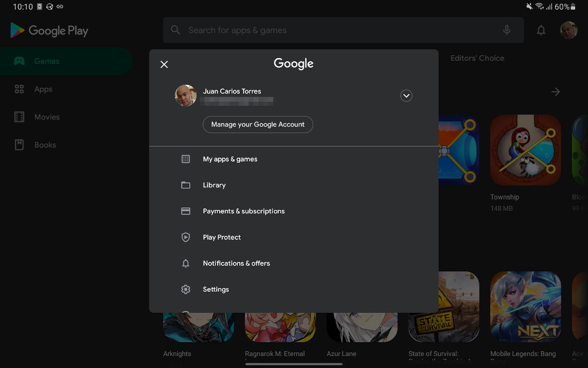Expand the account switcher chevron
588x368 pixels.
click(406, 96)
